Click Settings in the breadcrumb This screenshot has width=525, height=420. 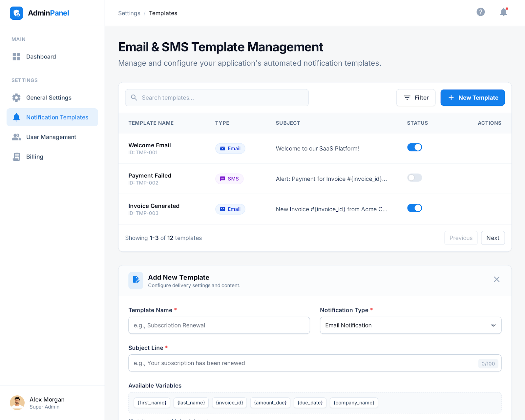(x=129, y=13)
